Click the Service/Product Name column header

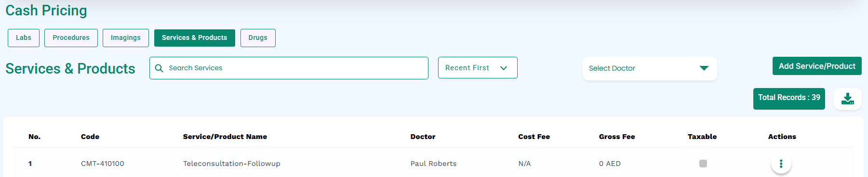[x=225, y=137]
